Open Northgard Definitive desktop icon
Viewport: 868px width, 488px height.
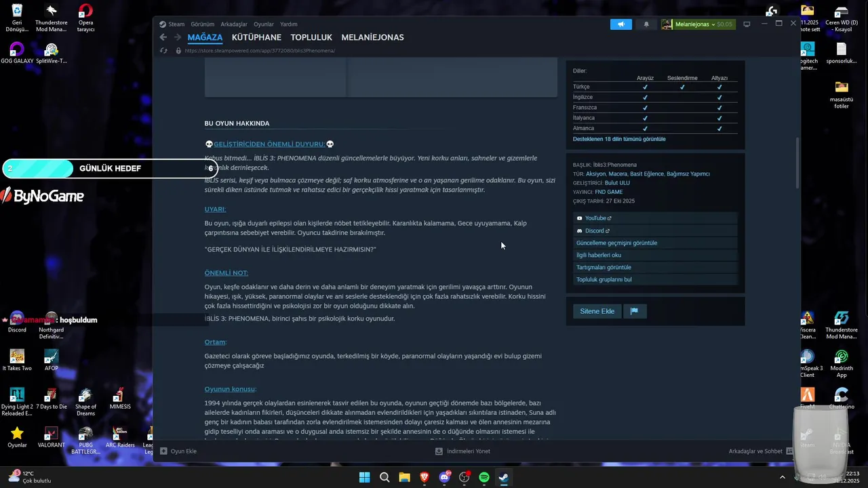pos(52,326)
